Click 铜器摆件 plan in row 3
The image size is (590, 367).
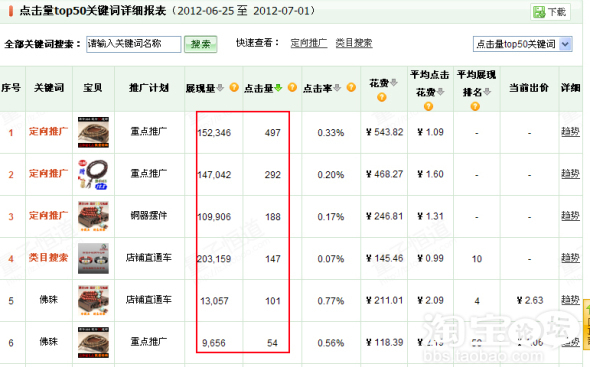coord(149,216)
